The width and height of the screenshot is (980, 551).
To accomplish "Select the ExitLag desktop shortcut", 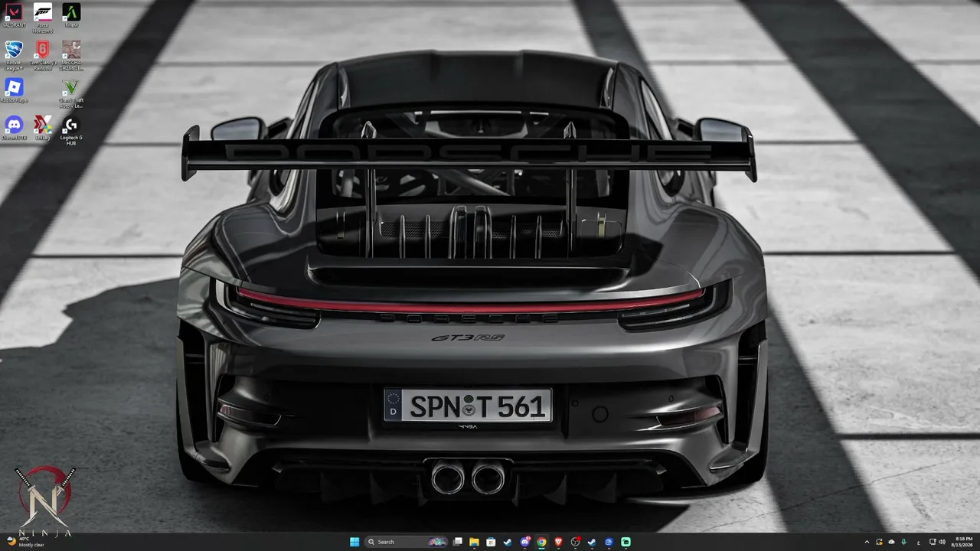I will [43, 128].
